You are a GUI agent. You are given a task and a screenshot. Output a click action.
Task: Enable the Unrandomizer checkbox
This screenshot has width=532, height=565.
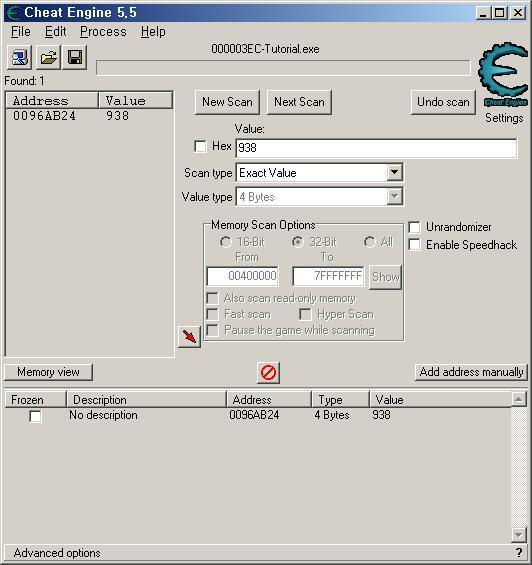point(414,227)
